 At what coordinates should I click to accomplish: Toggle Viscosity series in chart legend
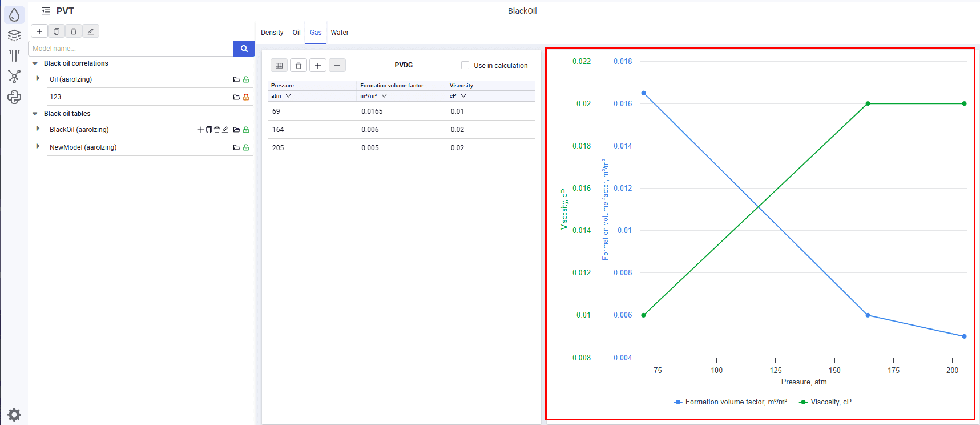pyautogui.click(x=825, y=402)
